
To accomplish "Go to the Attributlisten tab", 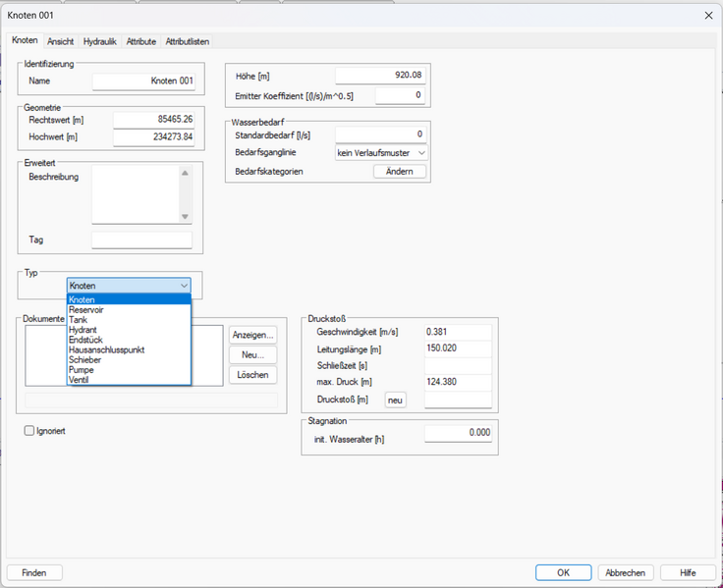I will 188,41.
